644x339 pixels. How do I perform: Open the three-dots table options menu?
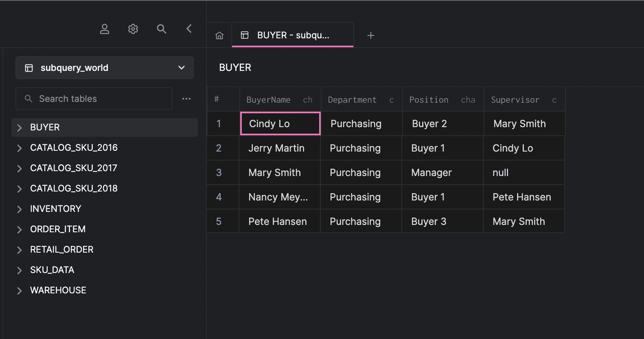pos(186,99)
